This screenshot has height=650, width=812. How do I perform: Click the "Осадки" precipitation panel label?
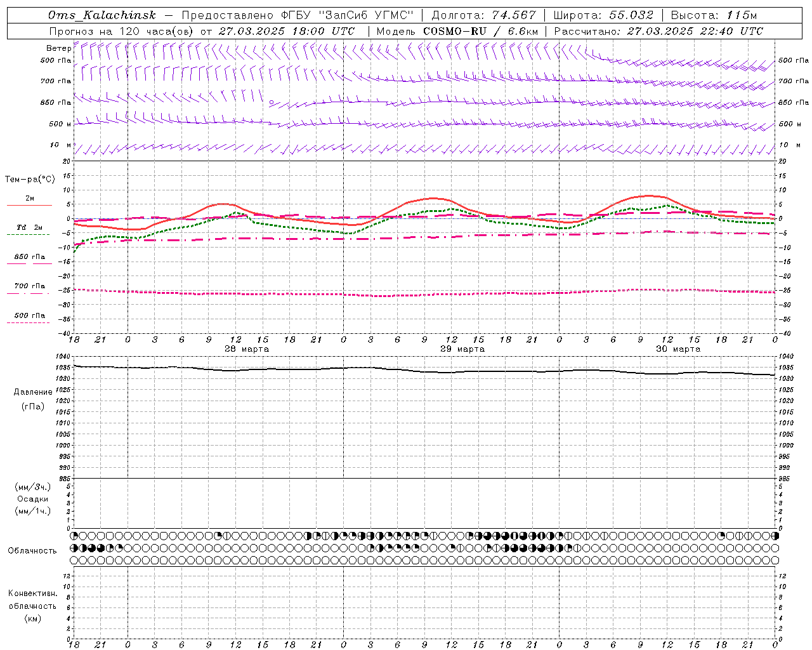click(33, 499)
